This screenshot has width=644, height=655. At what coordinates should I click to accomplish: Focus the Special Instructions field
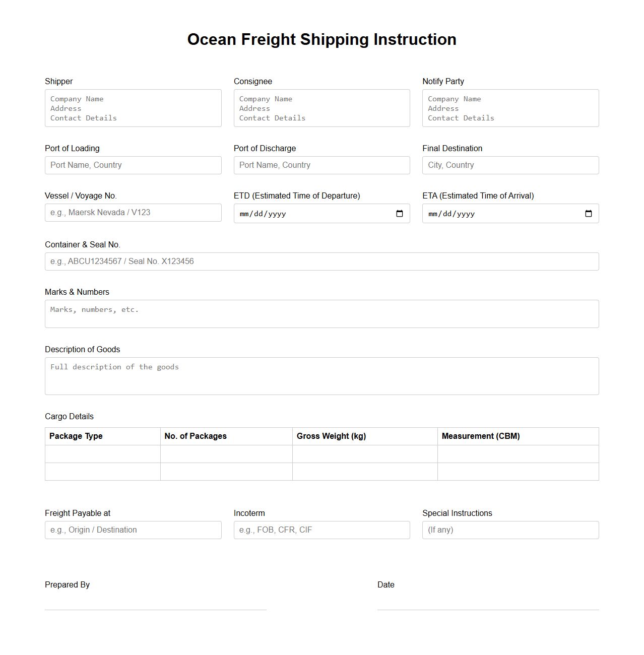tap(510, 530)
